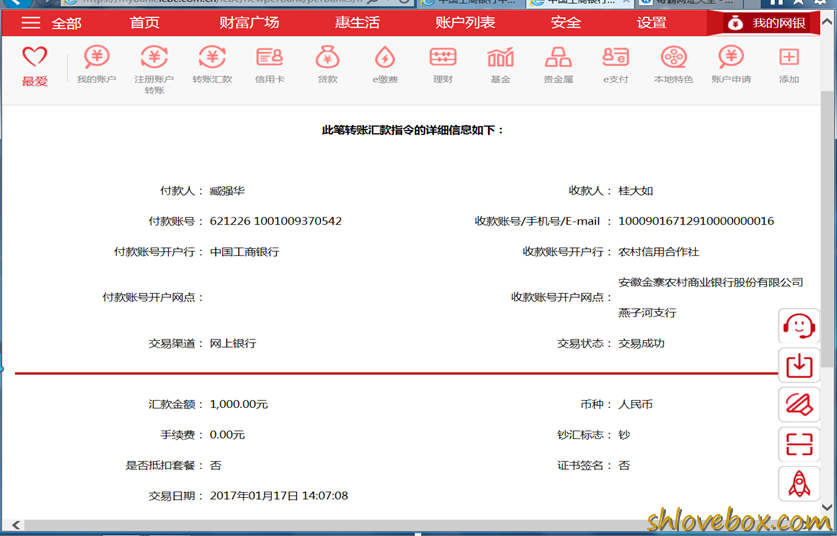Viewport: 837px width, 536px height.
Task: Click transaction date 2017年01月17日 14:07:08
Action: click(279, 495)
